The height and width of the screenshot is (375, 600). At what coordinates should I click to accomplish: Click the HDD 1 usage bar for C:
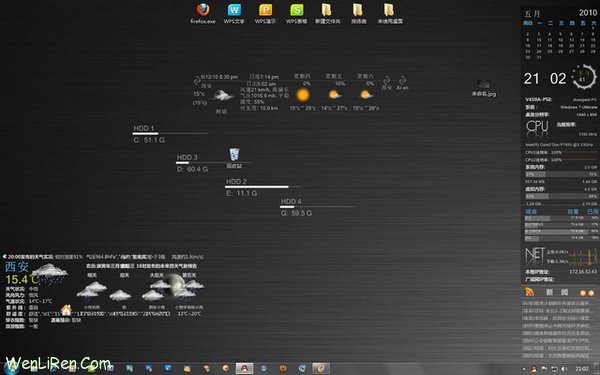pos(170,134)
